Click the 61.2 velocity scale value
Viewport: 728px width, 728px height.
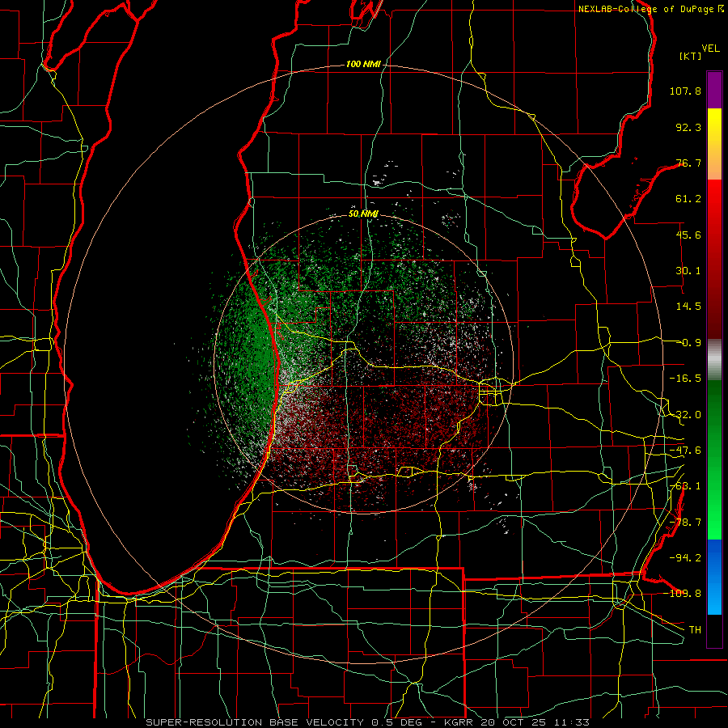688,199
